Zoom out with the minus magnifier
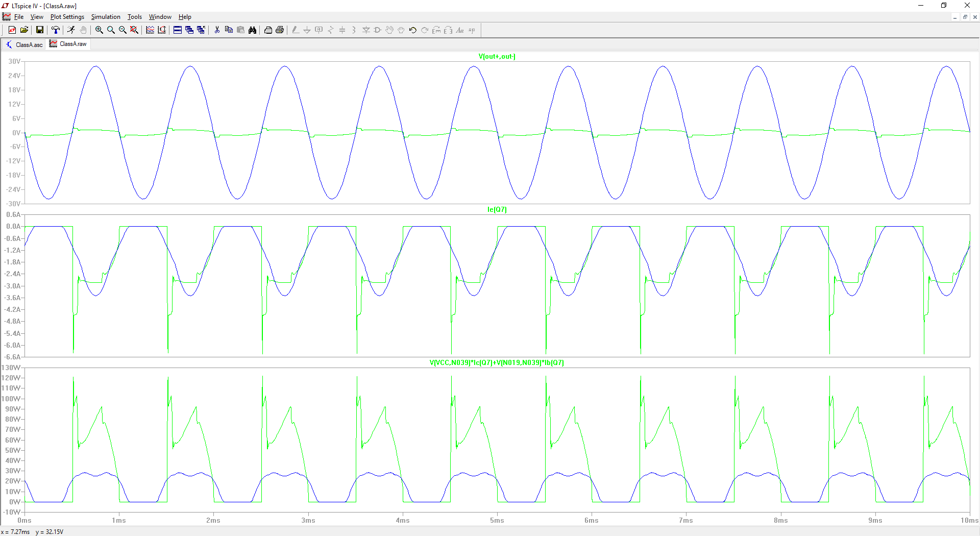 [x=122, y=30]
